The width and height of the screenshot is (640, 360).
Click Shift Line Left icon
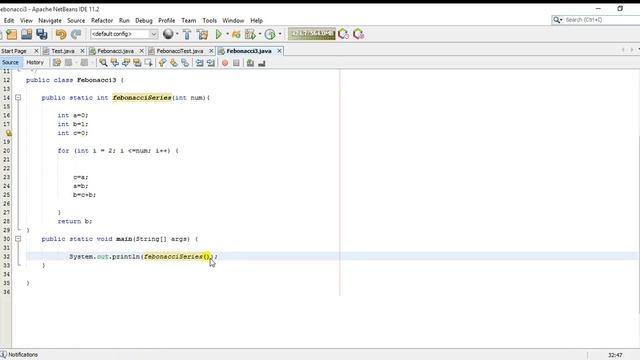point(199,63)
